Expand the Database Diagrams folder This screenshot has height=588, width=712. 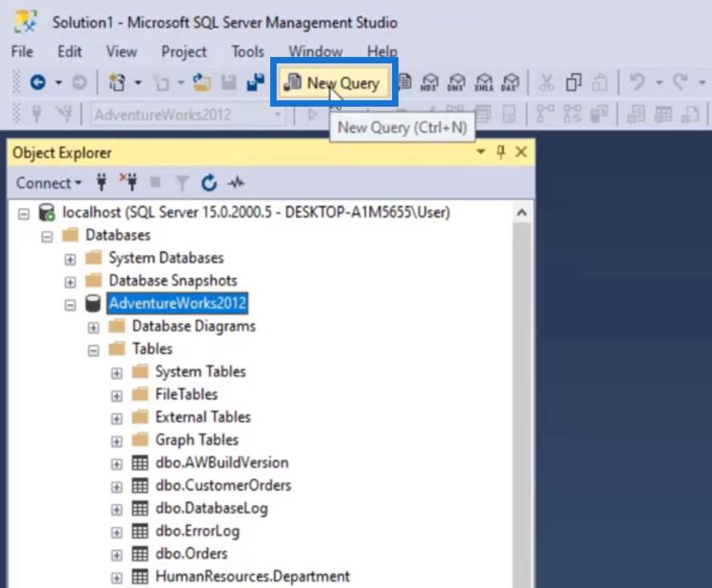pos(93,327)
